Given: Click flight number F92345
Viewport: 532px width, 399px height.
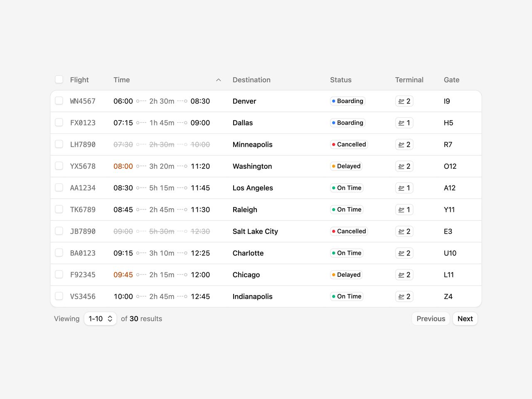Looking at the screenshot, I should pos(83,275).
